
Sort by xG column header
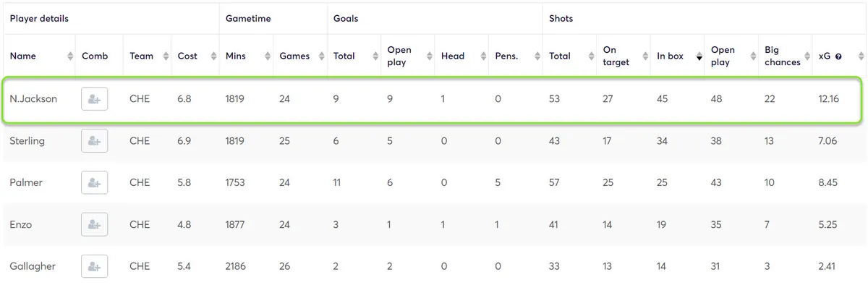click(838, 56)
